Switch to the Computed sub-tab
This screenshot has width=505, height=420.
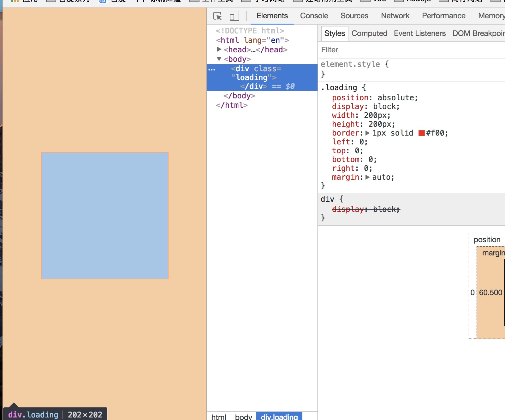pos(369,33)
